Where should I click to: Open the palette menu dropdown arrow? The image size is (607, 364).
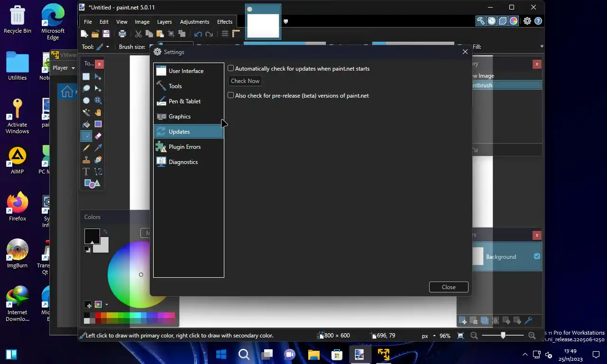pyautogui.click(x=107, y=304)
